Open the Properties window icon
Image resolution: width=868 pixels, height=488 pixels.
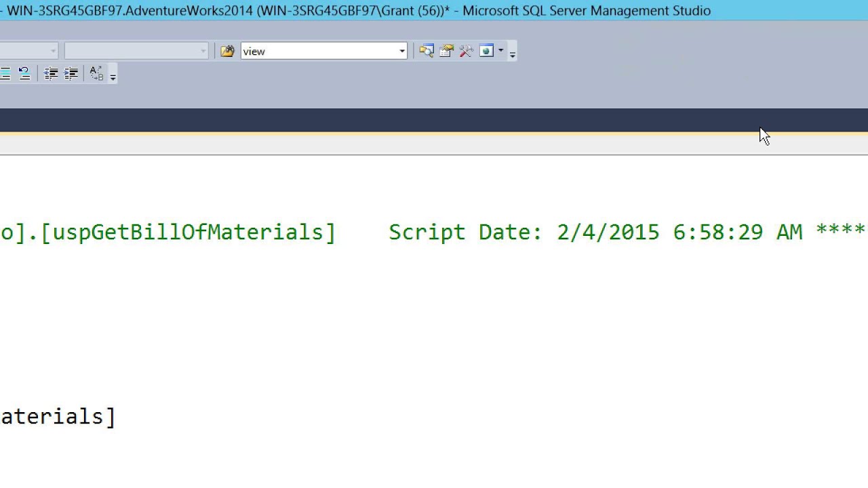click(446, 52)
